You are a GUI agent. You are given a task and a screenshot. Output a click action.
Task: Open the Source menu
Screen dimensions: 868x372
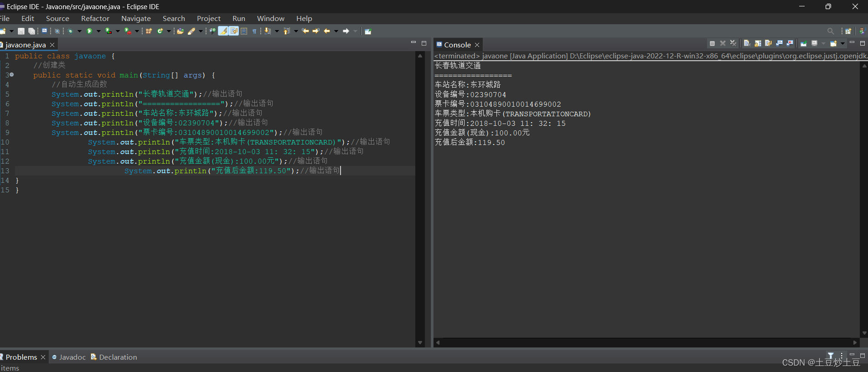57,18
